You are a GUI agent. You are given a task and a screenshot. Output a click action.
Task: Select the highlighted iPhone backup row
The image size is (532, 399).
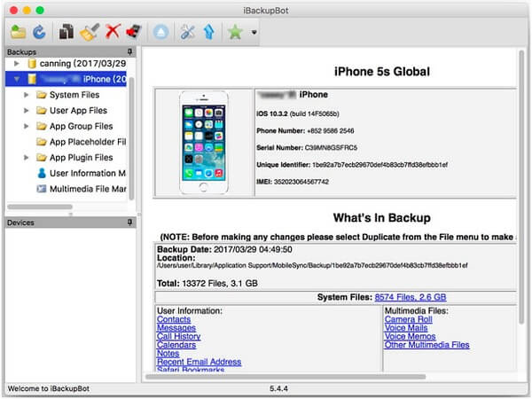point(66,79)
